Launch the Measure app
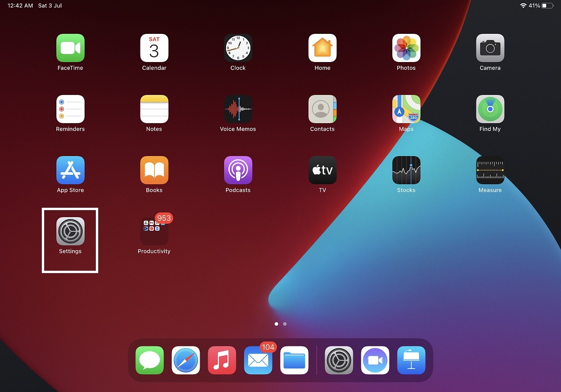The width and height of the screenshot is (561, 392). [x=490, y=170]
